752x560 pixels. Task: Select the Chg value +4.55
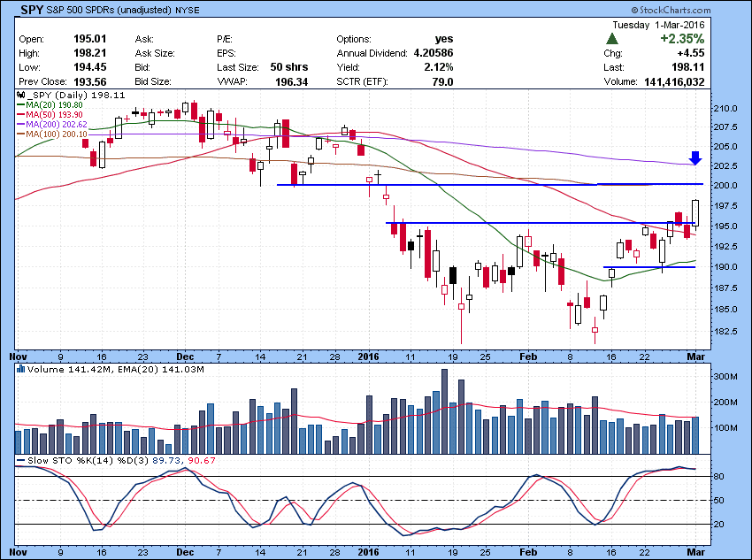(691, 53)
